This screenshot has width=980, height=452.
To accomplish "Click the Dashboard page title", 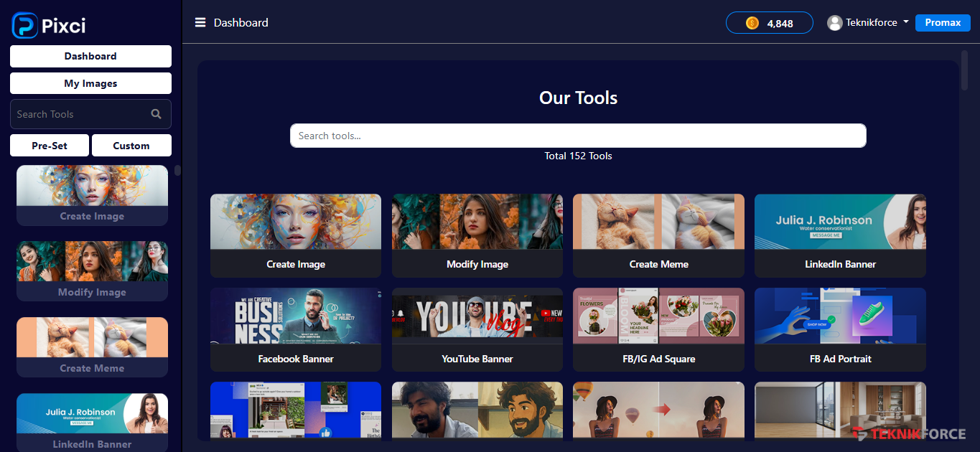I will coord(241,23).
